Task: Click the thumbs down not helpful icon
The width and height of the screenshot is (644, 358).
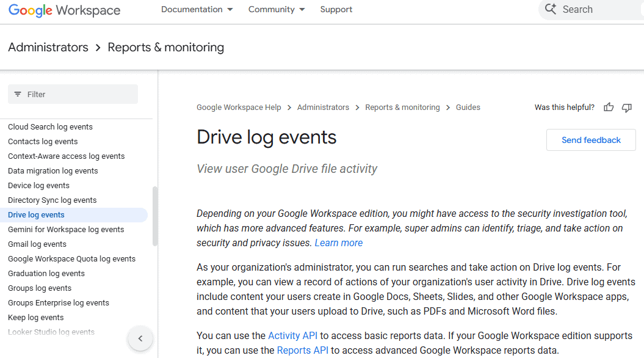Action: coord(627,108)
